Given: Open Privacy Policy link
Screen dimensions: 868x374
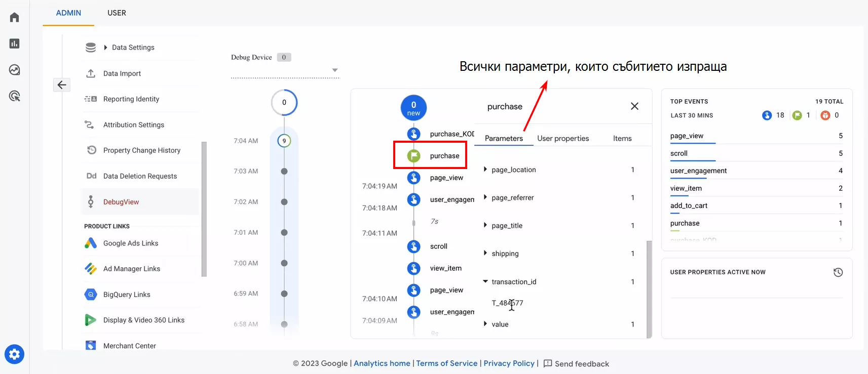Looking at the screenshot, I should coord(509,363).
